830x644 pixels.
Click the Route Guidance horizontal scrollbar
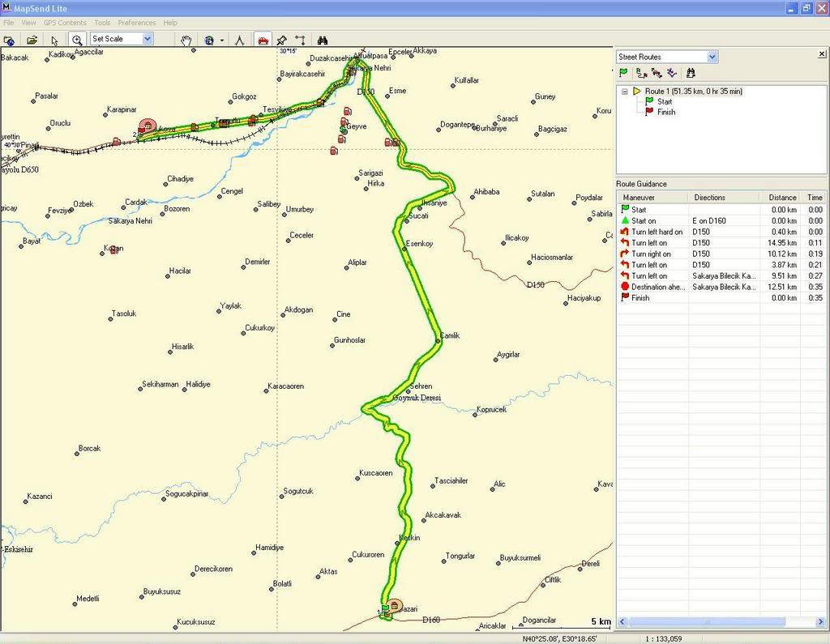713,621
